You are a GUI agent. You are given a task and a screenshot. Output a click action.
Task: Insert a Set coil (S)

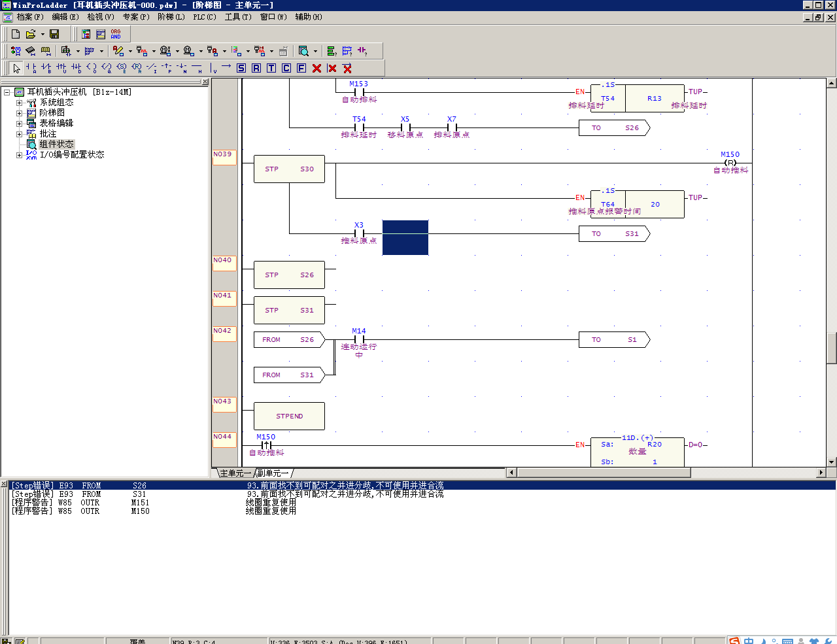pos(241,68)
